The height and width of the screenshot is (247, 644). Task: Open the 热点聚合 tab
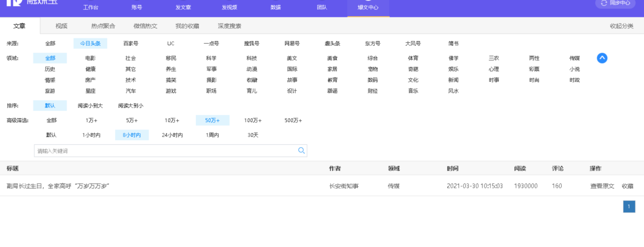coord(103,26)
